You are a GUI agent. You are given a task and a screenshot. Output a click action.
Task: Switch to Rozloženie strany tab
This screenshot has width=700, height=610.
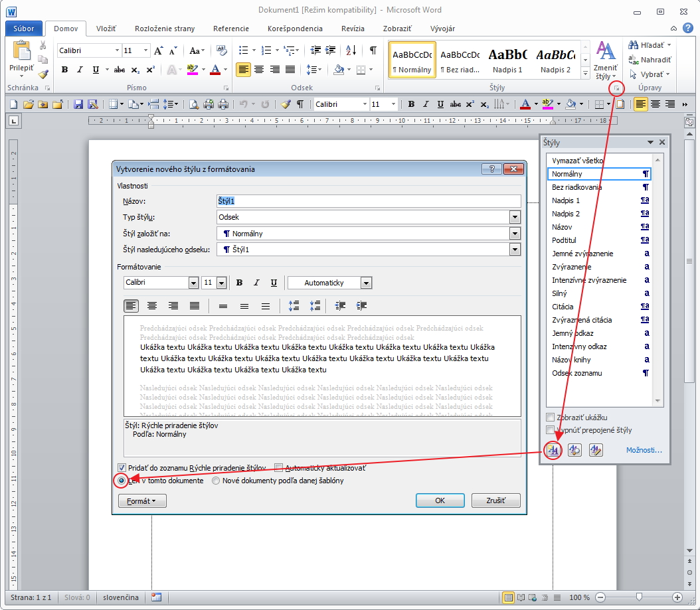[165, 29]
